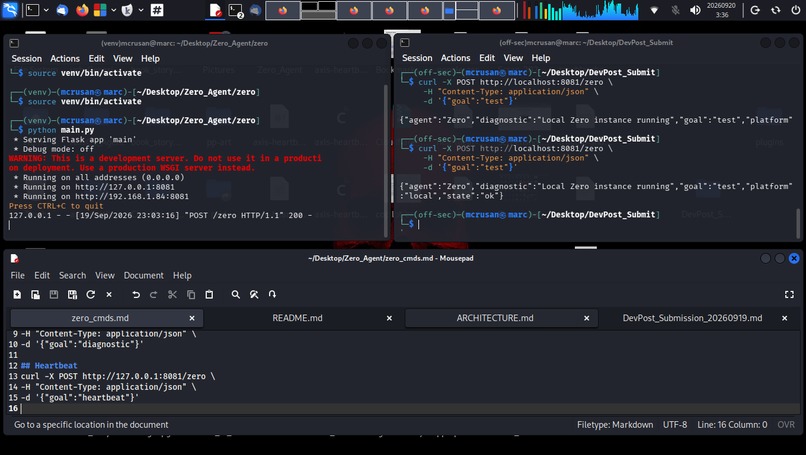
Task: Click the hash-symbol launcher in top panel
Action: 157,10
